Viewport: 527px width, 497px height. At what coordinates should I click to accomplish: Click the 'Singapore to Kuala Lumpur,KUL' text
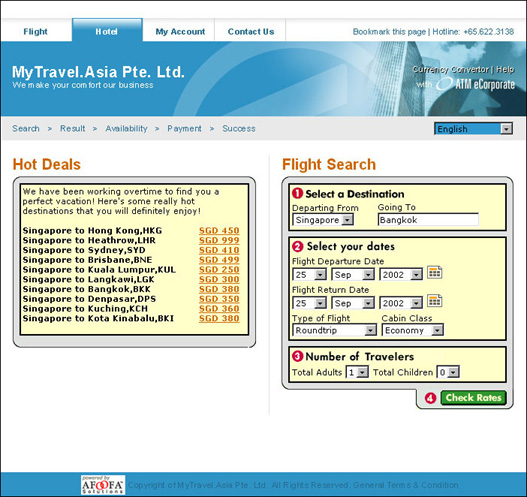[99, 270]
